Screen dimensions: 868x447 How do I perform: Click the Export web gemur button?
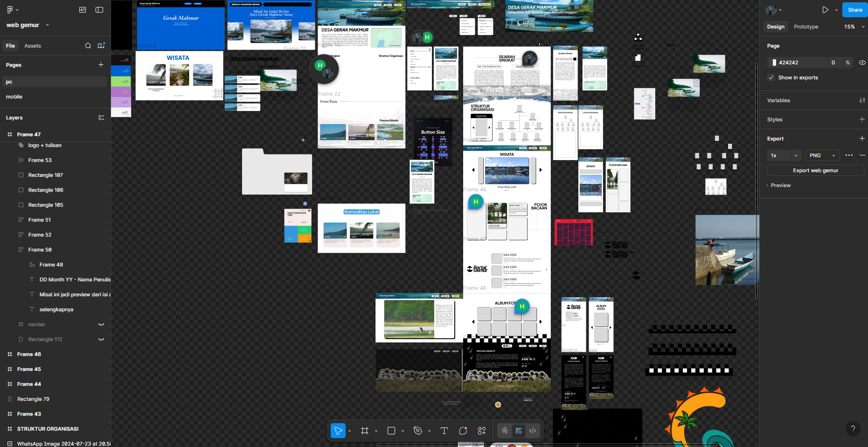point(815,170)
